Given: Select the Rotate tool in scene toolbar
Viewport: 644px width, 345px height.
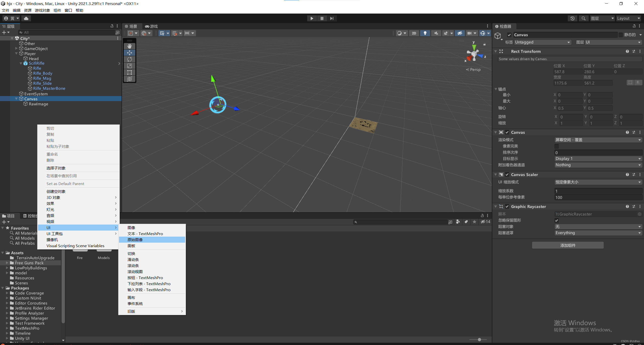Looking at the screenshot, I should click(x=129, y=59).
